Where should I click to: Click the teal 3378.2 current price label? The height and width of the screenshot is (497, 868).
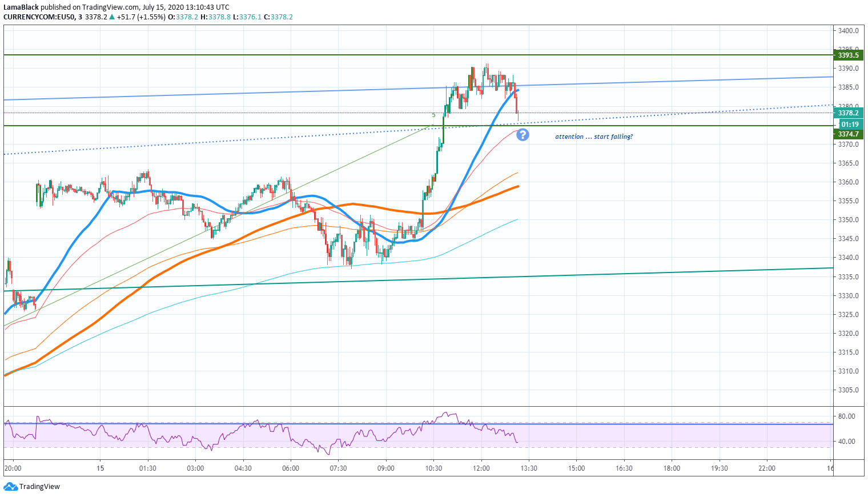pyautogui.click(x=848, y=113)
